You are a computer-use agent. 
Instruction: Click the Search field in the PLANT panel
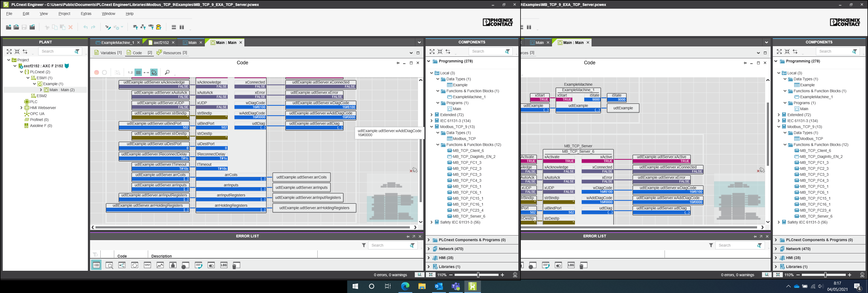pyautogui.click(x=56, y=52)
